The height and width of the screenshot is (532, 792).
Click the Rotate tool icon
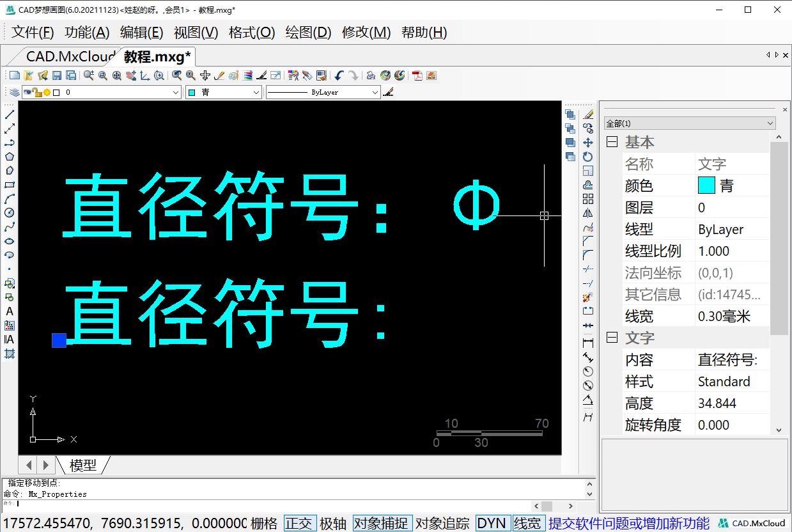coord(588,157)
